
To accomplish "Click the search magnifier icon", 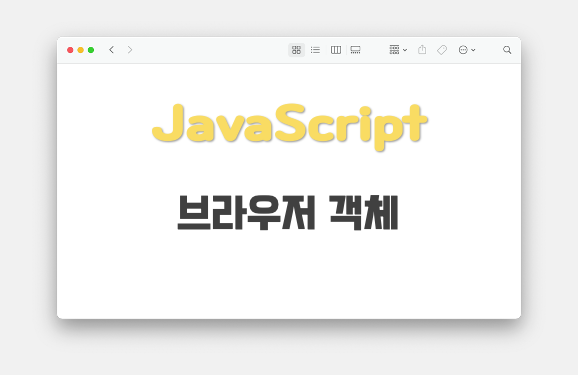I will pos(507,50).
